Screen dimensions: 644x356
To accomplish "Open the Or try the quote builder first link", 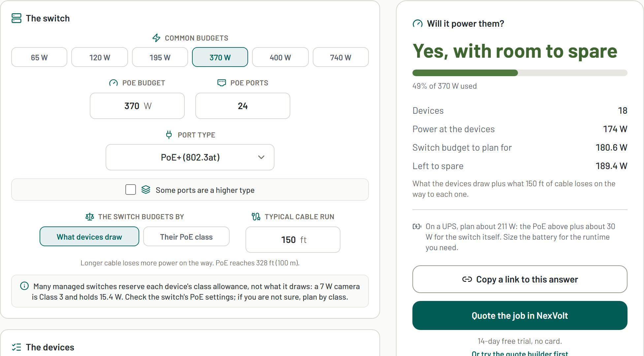I will 520,353.
